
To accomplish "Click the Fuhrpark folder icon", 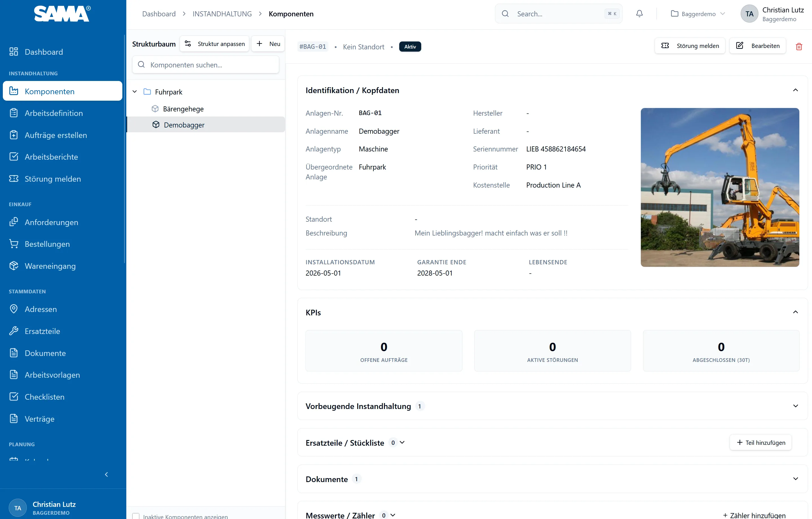I will 147,92.
